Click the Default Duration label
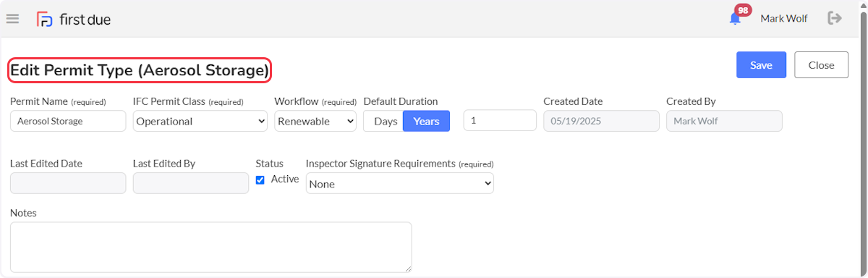Screen dimensions: 868x278 point(401,101)
